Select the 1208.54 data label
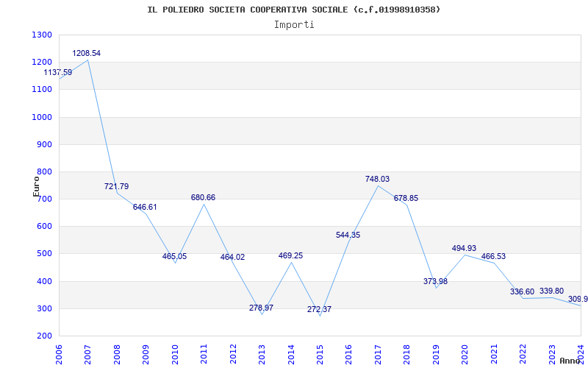Image resolution: width=588 pixels, height=368 pixels. [87, 53]
